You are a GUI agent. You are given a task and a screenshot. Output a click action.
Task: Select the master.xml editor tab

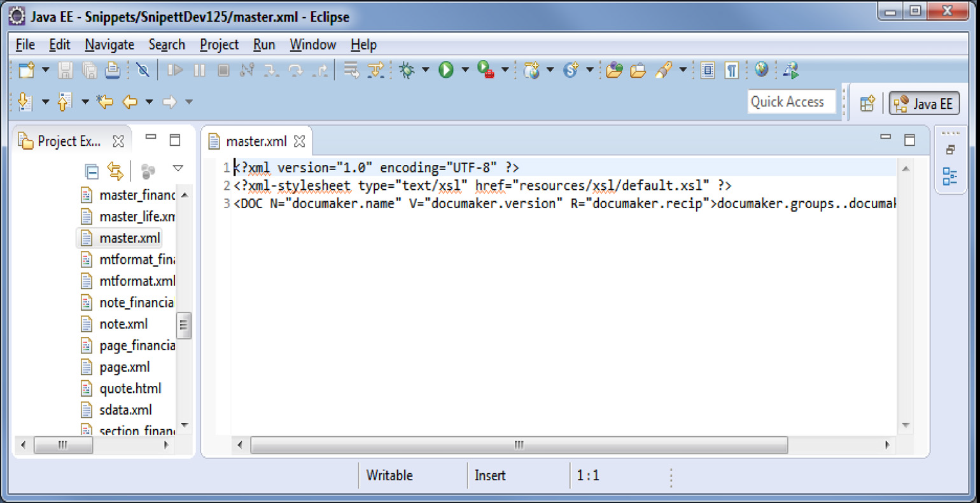coord(256,141)
